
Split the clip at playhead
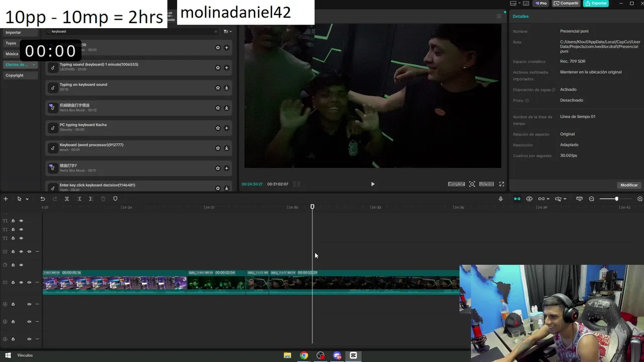point(67,199)
